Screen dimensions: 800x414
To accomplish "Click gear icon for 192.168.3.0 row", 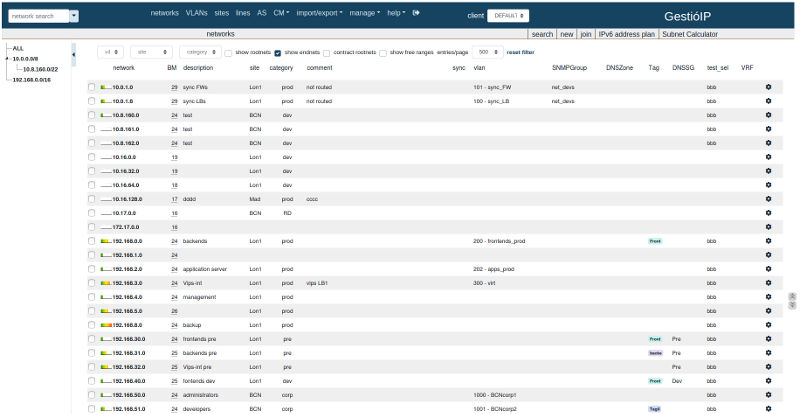I will (x=768, y=283).
